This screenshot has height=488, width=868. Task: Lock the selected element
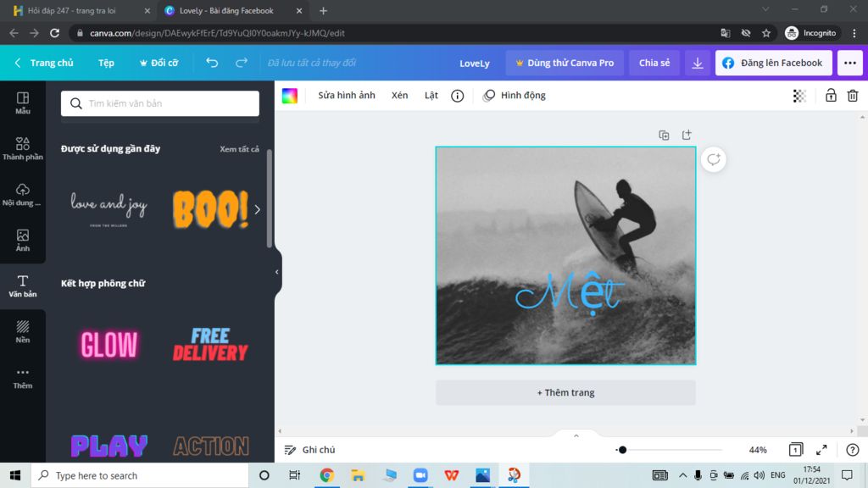831,95
